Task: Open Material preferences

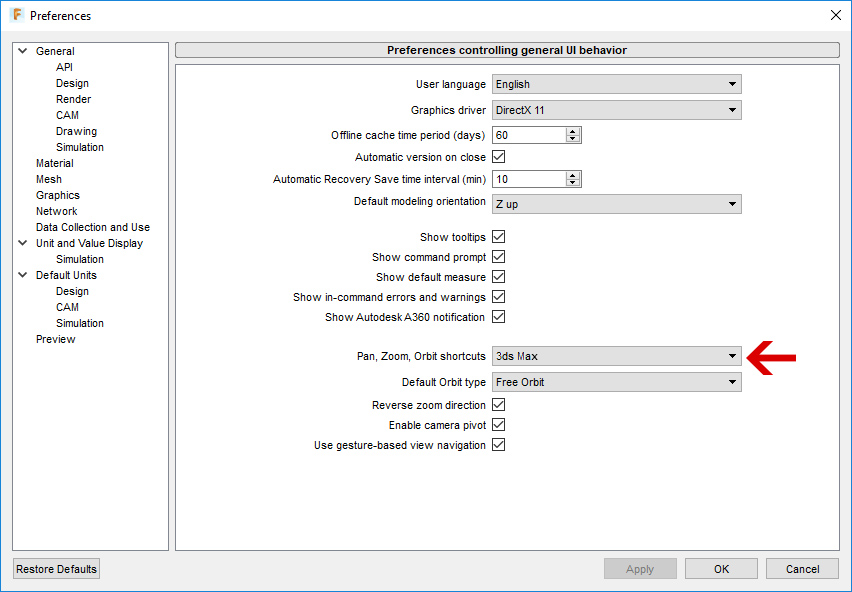Action: click(54, 163)
